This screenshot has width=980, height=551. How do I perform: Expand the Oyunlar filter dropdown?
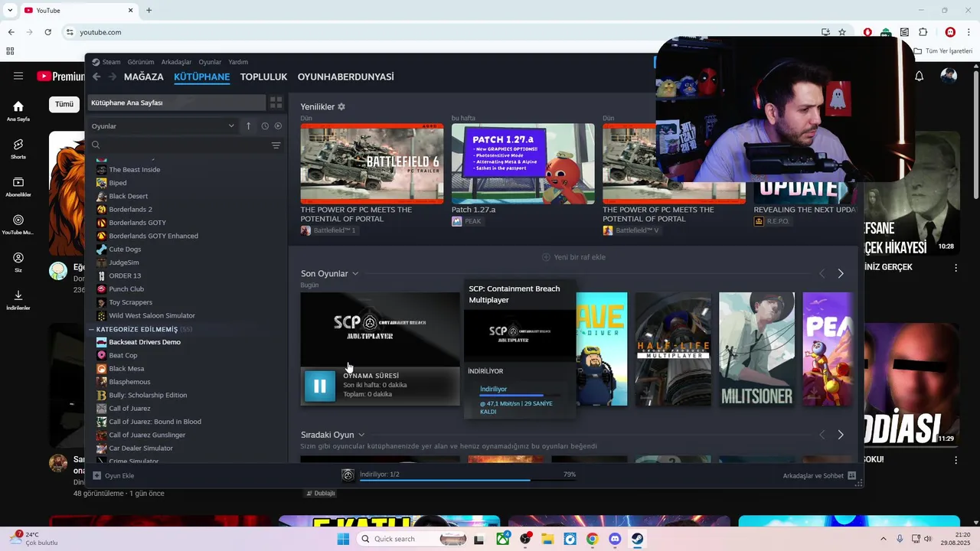tap(163, 126)
